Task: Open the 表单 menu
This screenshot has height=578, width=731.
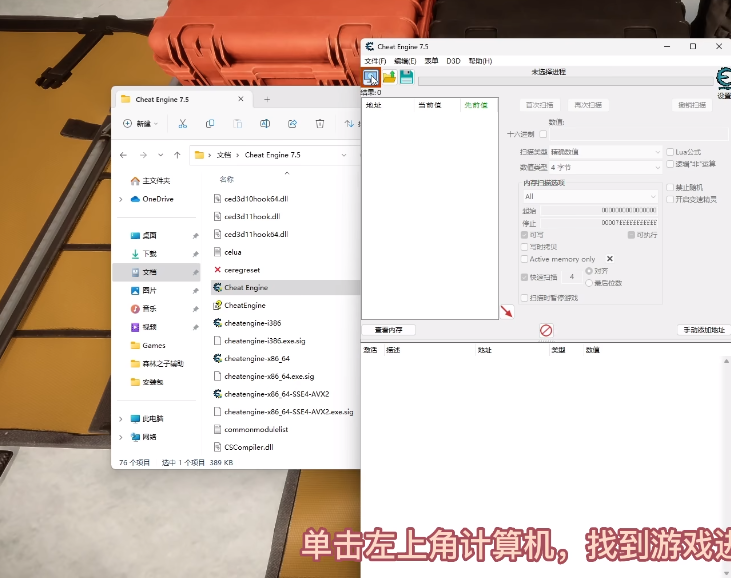Action: tap(431, 61)
